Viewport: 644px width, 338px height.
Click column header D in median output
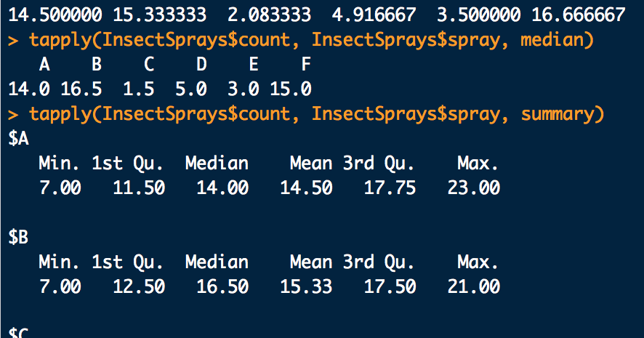click(201, 65)
